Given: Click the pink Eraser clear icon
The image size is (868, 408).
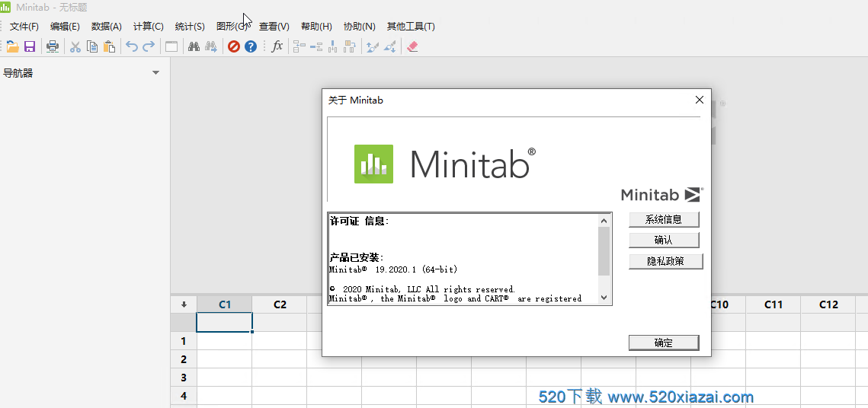Looking at the screenshot, I should [412, 46].
